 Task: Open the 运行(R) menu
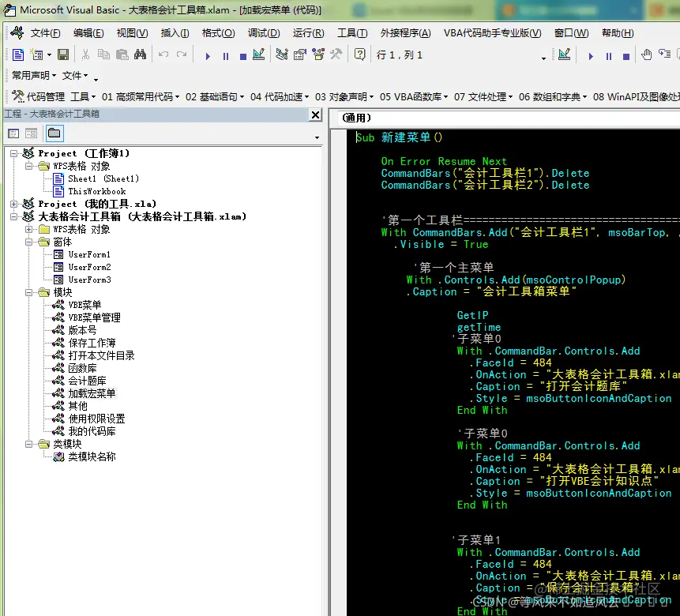(x=308, y=33)
